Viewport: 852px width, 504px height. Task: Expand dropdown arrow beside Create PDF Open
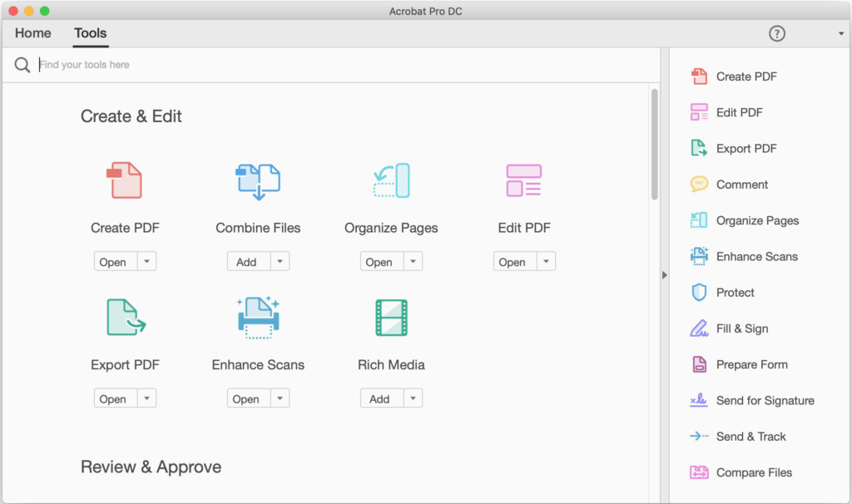[x=146, y=262]
